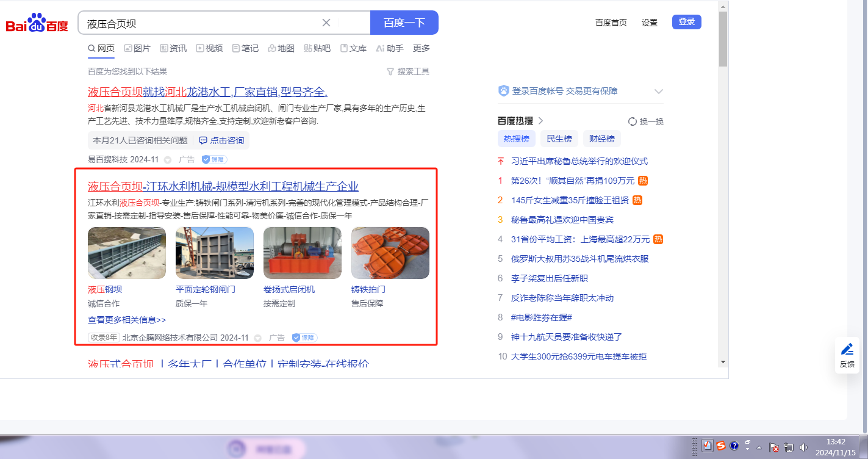This screenshot has width=868, height=459.
Task: Select the 民生榜 tab
Action: 559,139
